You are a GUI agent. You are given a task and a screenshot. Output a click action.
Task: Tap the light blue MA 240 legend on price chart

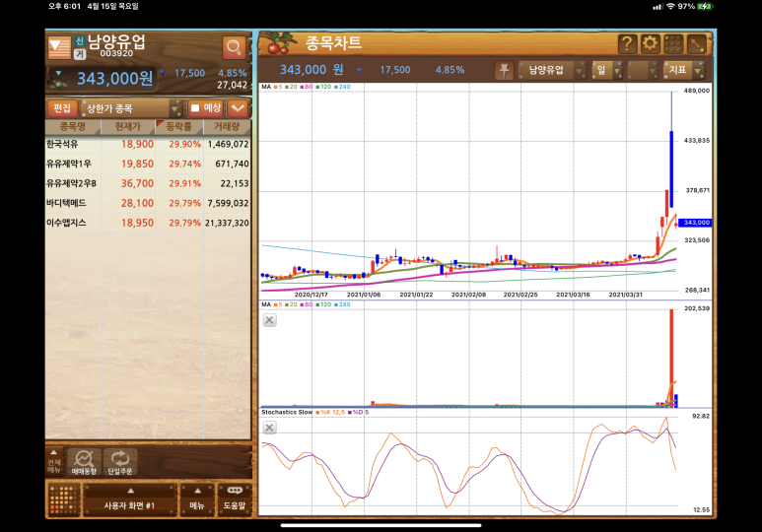tap(342, 87)
